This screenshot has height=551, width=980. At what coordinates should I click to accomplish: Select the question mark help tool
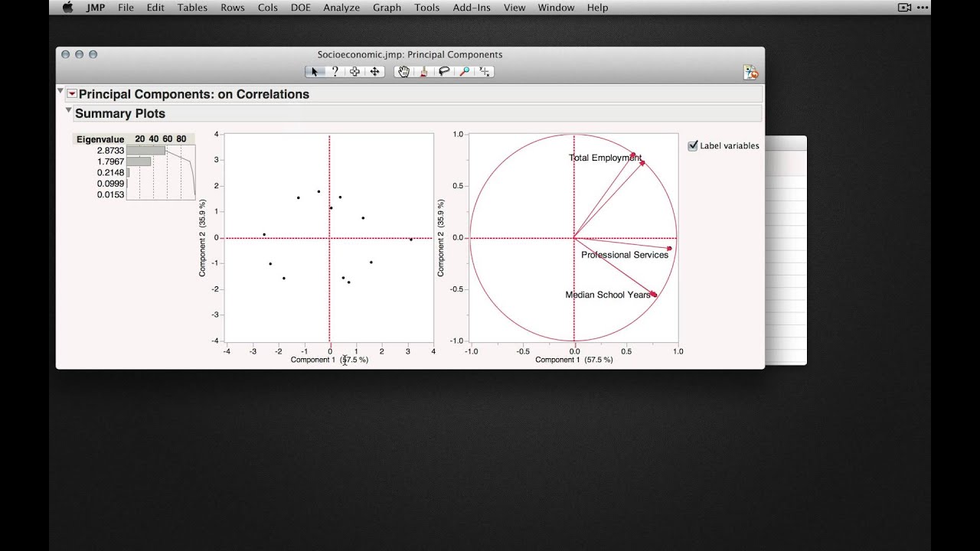(x=335, y=72)
